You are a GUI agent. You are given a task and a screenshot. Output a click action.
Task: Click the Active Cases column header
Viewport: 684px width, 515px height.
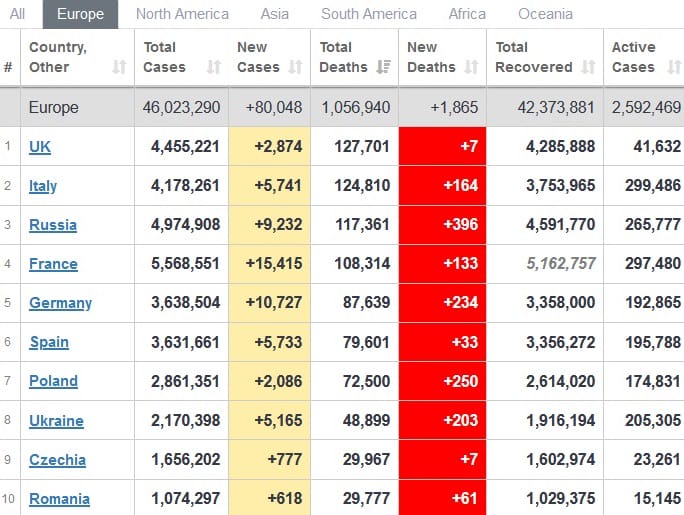click(x=634, y=57)
